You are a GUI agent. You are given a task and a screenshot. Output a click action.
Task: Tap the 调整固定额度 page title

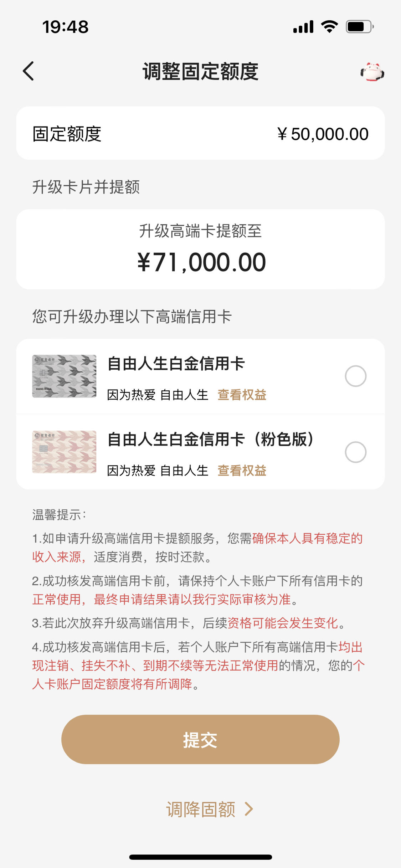click(x=200, y=71)
